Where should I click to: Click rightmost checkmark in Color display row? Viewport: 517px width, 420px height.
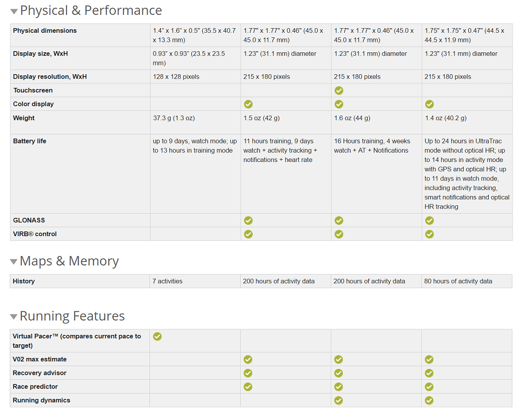coord(429,104)
